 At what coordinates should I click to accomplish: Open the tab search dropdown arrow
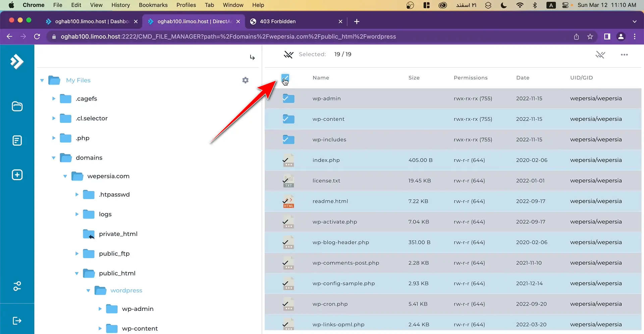pyautogui.click(x=635, y=21)
